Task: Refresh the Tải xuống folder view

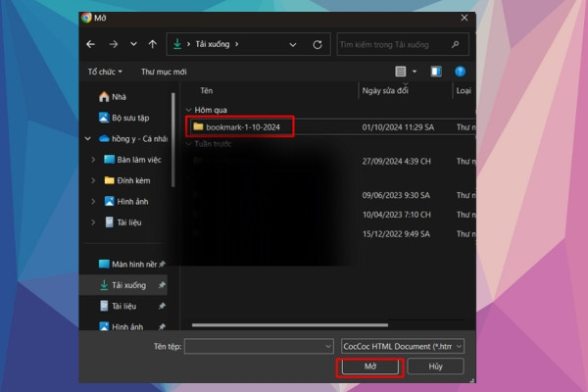Action: 318,45
